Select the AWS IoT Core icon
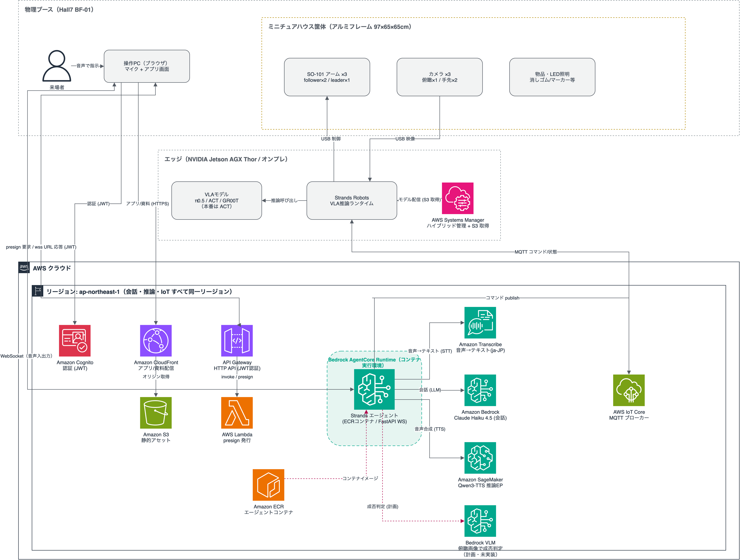The height and width of the screenshot is (560, 740). click(x=629, y=390)
